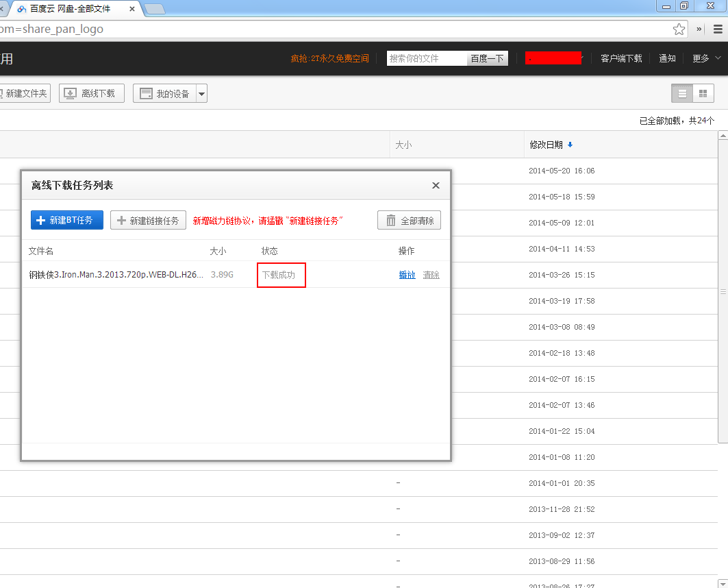Image resolution: width=728 pixels, height=588 pixels.
Task: Click 全部清除 trash button
Action: pos(410,221)
